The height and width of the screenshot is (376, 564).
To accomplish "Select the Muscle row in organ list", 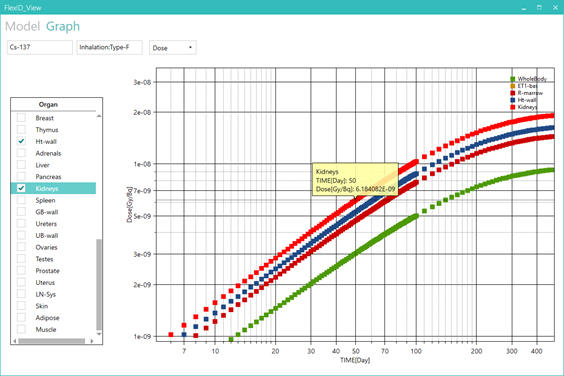I will pos(54,329).
